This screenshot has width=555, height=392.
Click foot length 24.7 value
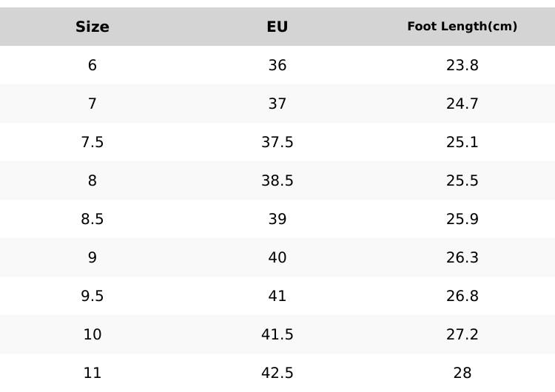tap(462, 104)
